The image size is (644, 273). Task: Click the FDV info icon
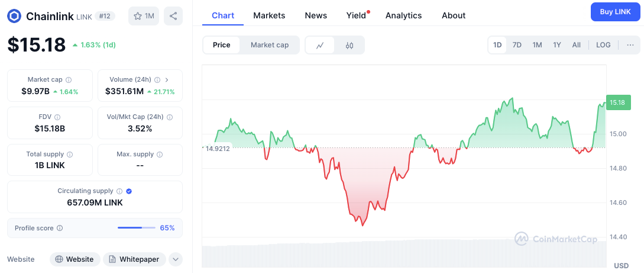point(57,117)
